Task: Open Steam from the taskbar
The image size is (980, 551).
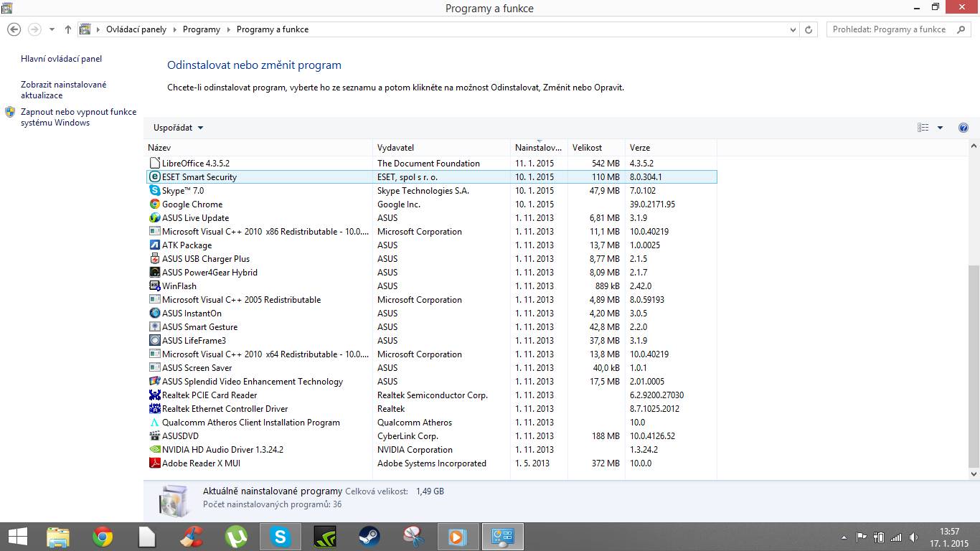Action: (369, 537)
